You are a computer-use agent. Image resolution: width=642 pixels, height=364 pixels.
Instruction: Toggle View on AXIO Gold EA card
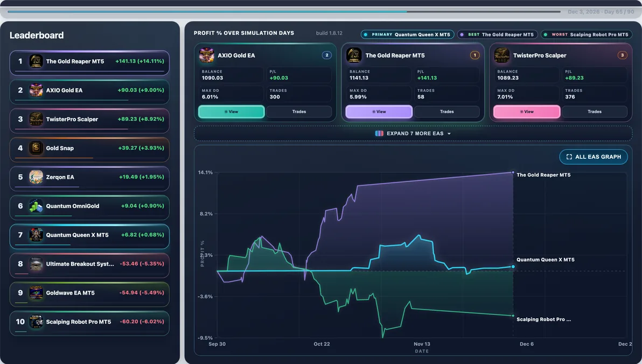pos(232,112)
